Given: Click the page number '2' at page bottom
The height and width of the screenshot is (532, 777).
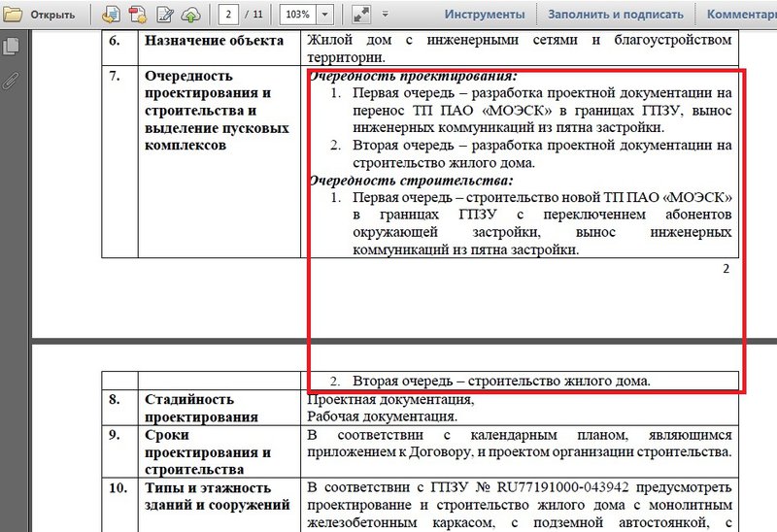Looking at the screenshot, I should pos(726,269).
